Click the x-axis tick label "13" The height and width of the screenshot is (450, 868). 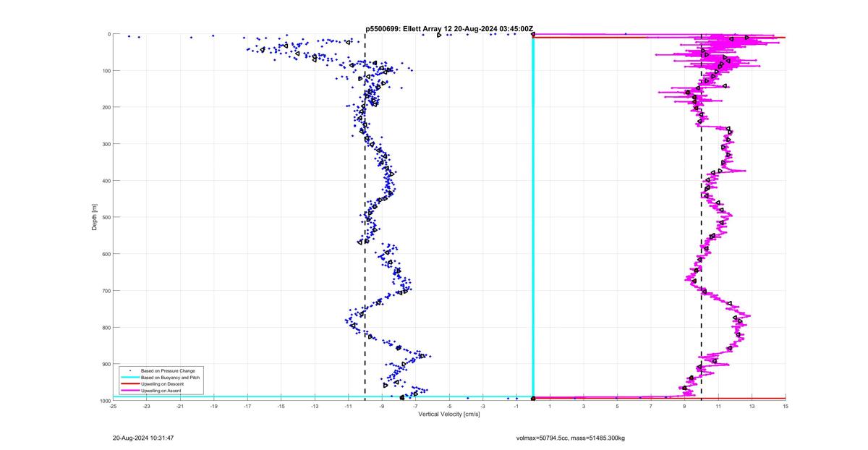tap(752, 406)
